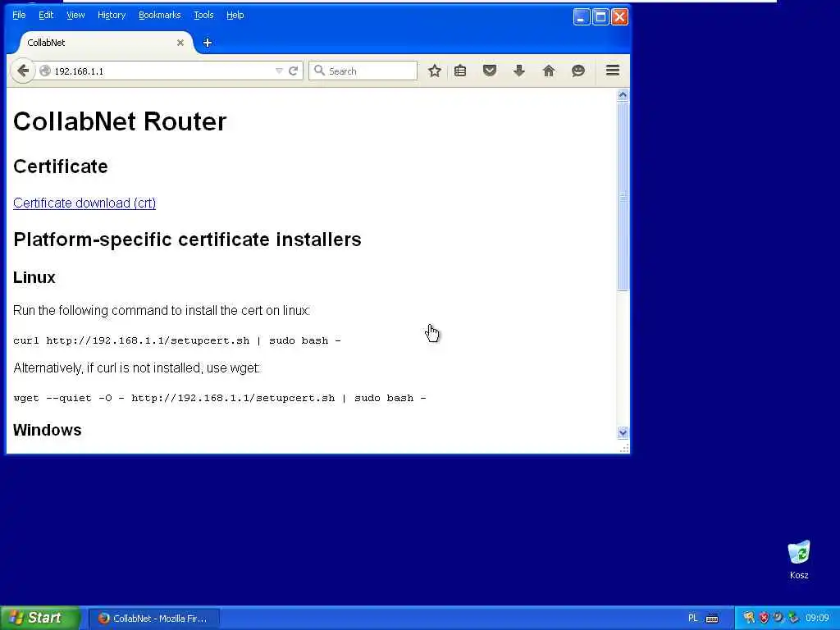Open the Edit menu
This screenshot has width=840, height=630.
coord(46,15)
